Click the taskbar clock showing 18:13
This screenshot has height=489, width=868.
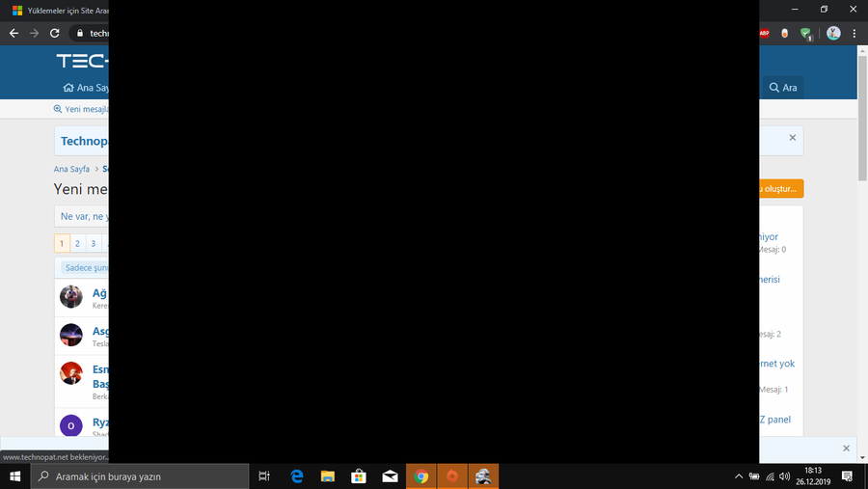pyautogui.click(x=813, y=476)
